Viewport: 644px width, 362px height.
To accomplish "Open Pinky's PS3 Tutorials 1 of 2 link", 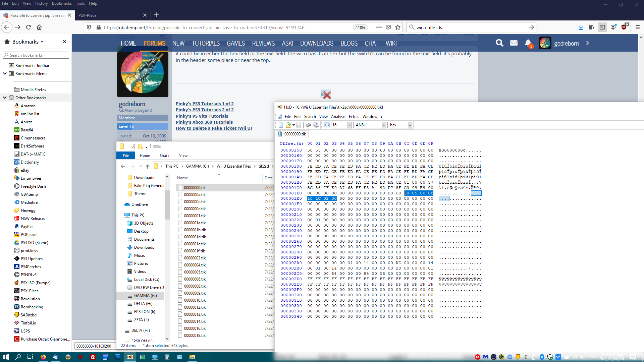I will click(205, 104).
